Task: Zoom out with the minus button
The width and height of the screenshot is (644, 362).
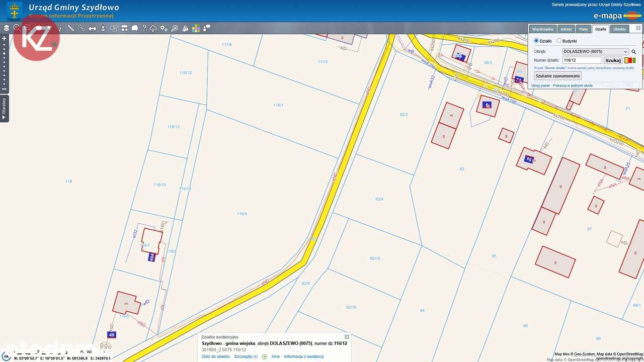Action: click(4, 89)
